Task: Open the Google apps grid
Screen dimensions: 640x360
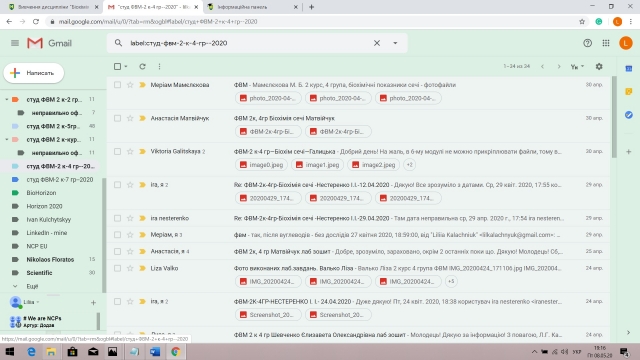Action: pos(606,43)
